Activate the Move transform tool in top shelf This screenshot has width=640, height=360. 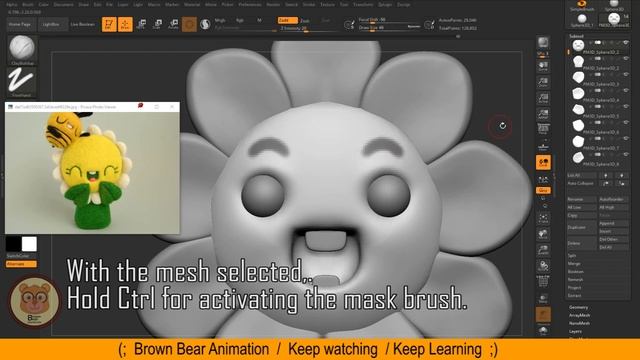[x=142, y=24]
